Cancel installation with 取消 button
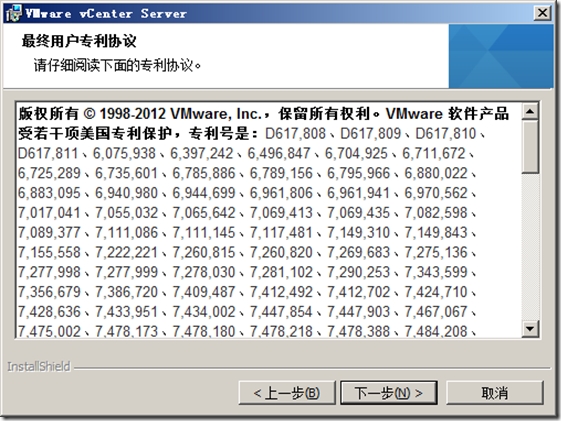This screenshot has height=421, width=561. click(495, 393)
